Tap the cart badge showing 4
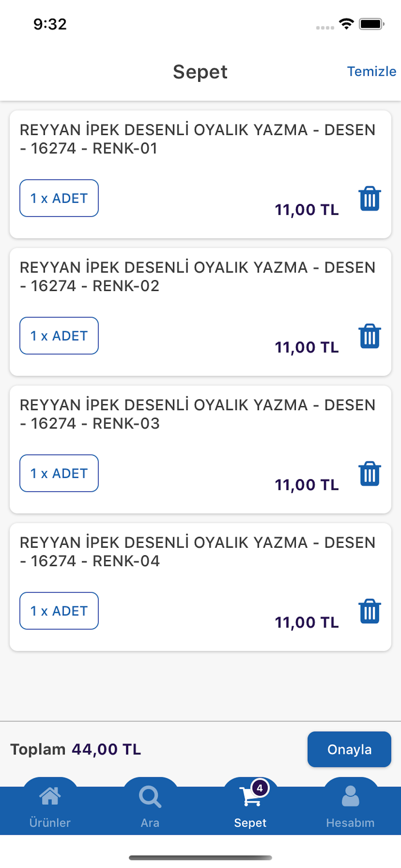Viewport: 401px width, 868px height. 260,788
